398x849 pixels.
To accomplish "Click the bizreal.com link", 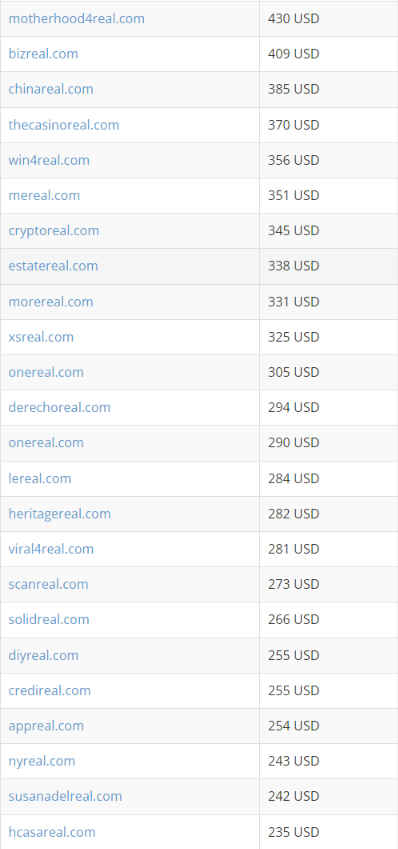I will (43, 54).
